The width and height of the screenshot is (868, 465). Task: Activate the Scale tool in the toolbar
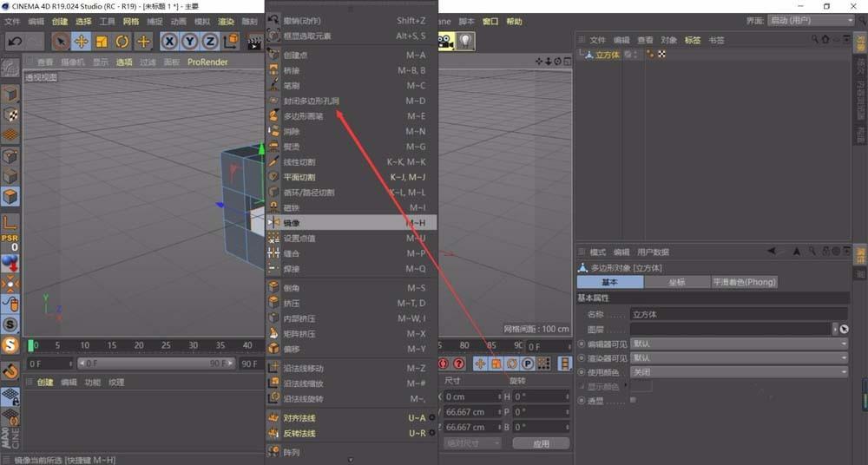(x=102, y=42)
